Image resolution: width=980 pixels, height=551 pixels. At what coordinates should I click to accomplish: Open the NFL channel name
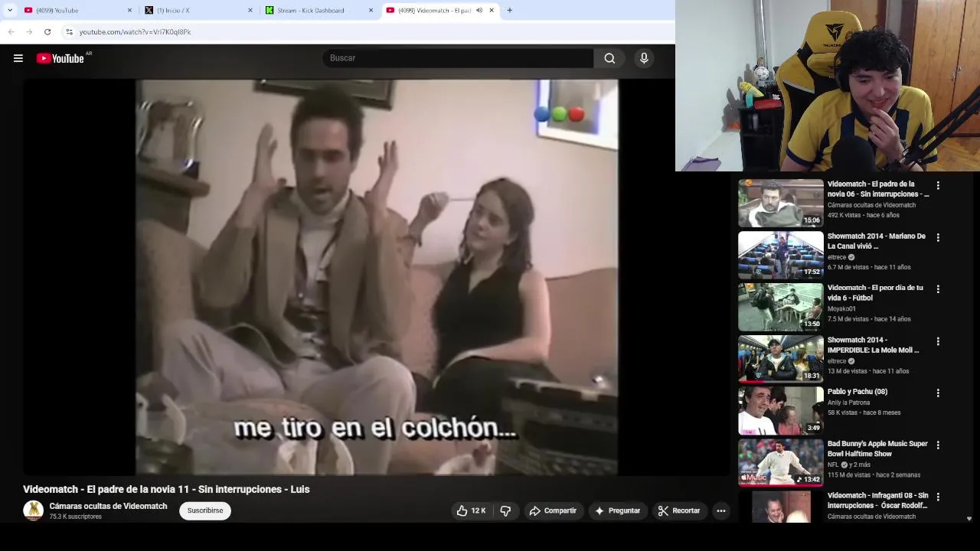coord(833,465)
